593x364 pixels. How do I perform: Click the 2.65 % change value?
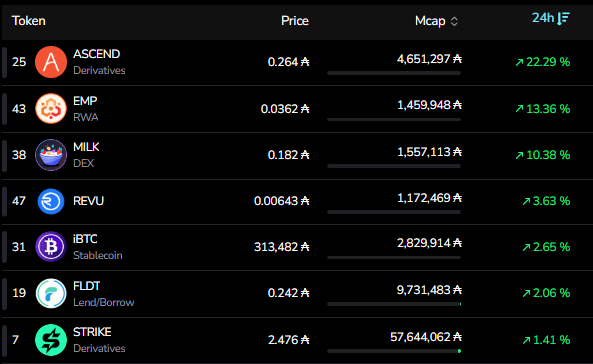[546, 247]
